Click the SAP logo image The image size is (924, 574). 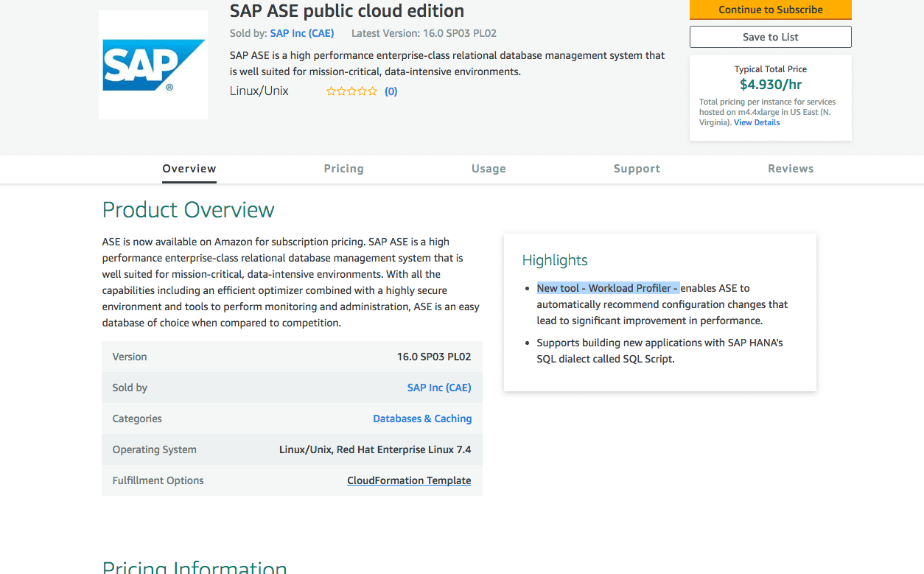tap(153, 65)
